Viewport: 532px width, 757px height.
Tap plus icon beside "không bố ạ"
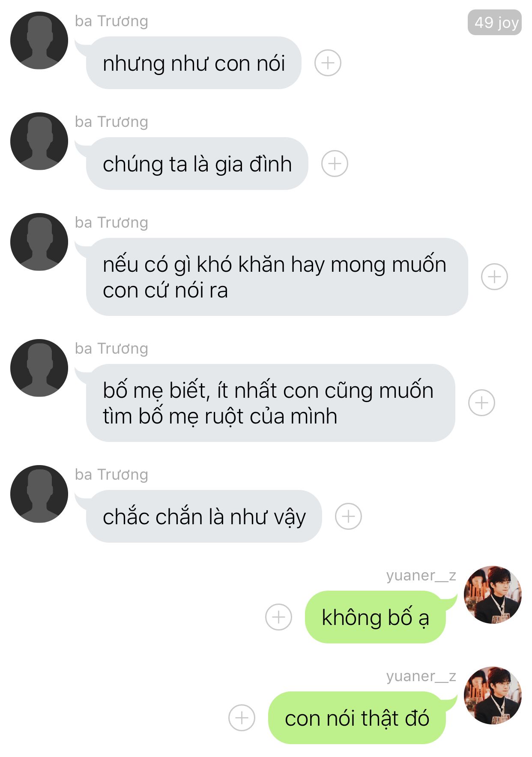coord(278,617)
